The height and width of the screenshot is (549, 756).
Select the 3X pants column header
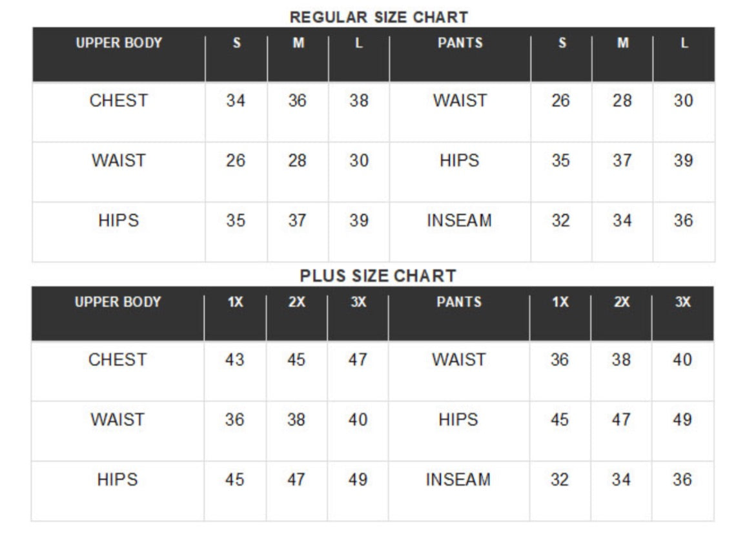[x=682, y=302]
